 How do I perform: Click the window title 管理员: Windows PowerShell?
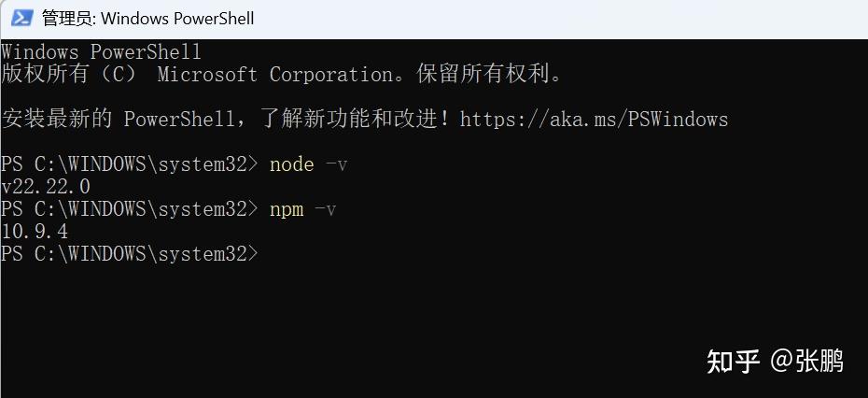(x=147, y=18)
